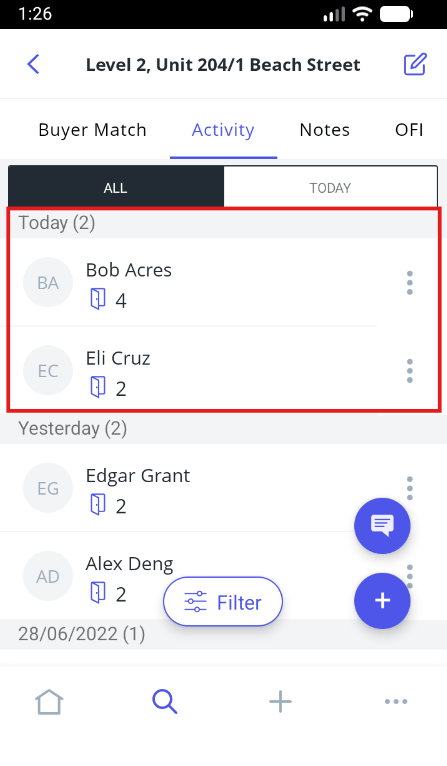Tap door icon under Bob Acres

[x=98, y=298]
